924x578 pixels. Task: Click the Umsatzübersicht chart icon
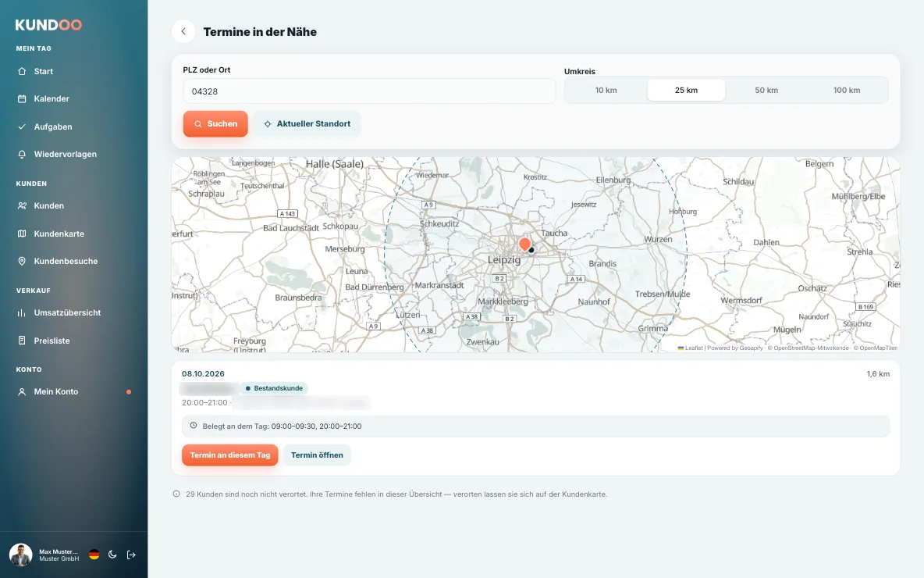[22, 312]
